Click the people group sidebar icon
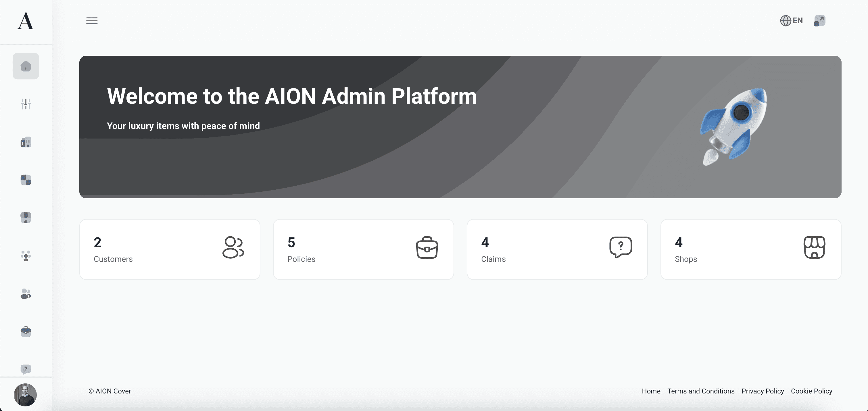This screenshot has height=411, width=868. click(26, 256)
